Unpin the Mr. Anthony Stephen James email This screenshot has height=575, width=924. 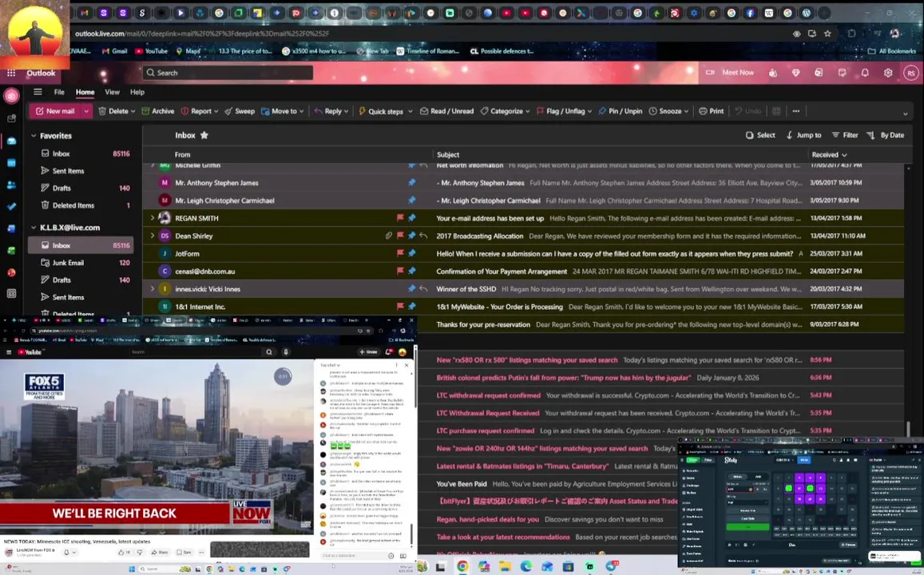point(411,183)
